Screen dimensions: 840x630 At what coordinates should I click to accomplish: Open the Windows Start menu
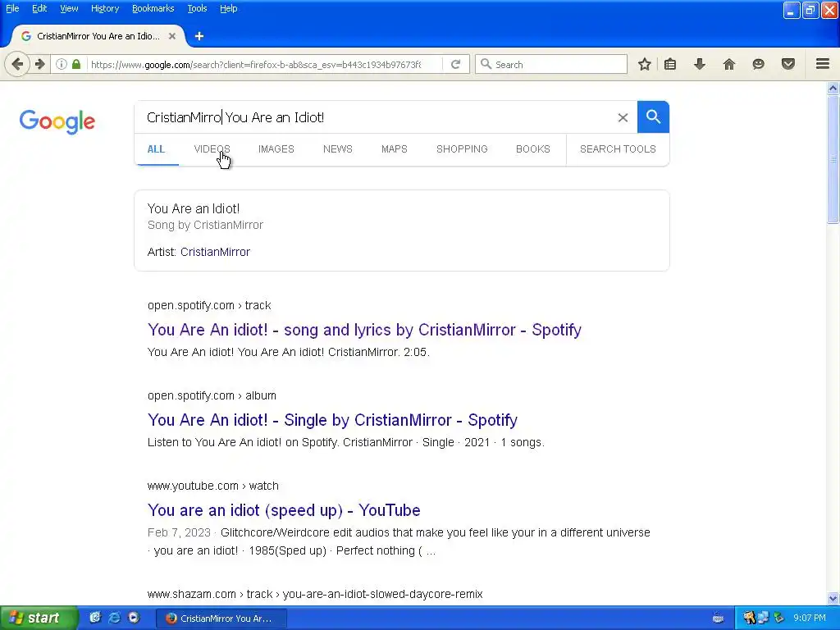pyautogui.click(x=39, y=618)
